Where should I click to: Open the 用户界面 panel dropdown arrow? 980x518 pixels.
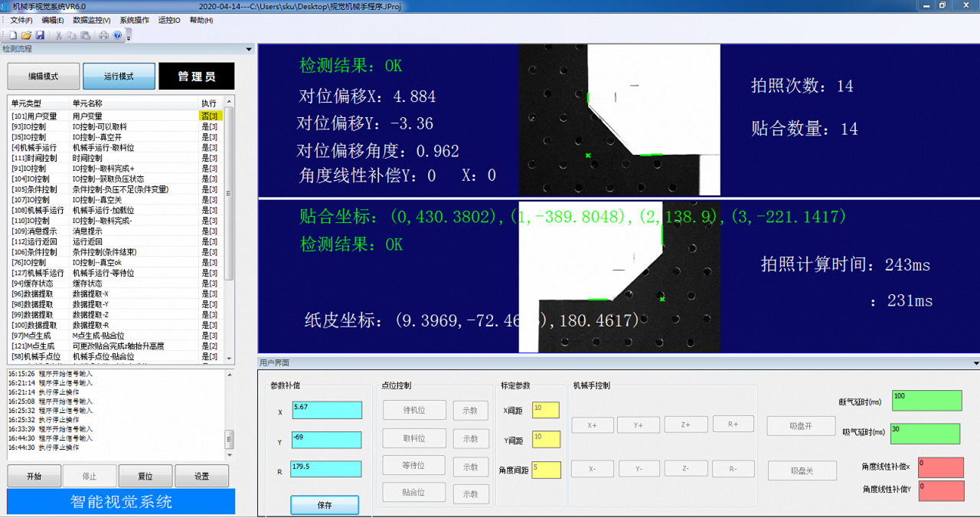(x=975, y=363)
